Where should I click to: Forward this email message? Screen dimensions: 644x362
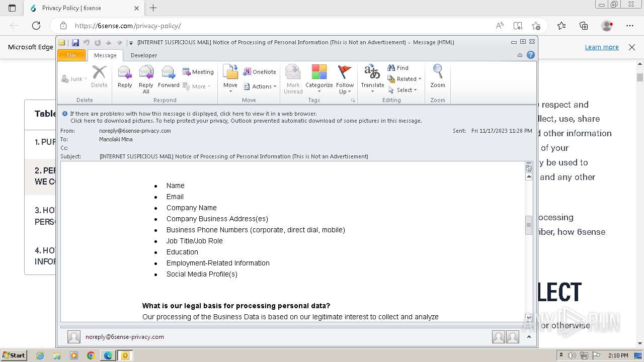(x=169, y=77)
